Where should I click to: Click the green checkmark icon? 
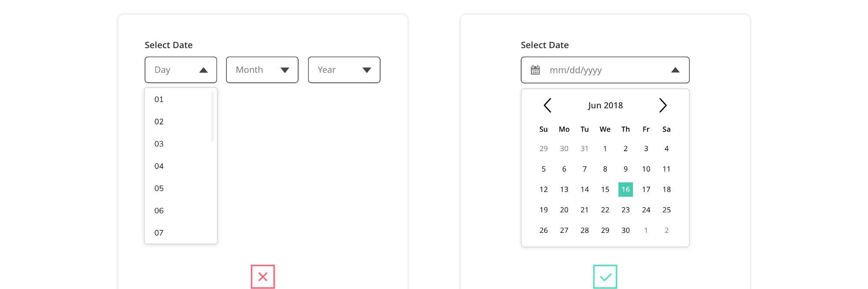pyautogui.click(x=605, y=276)
